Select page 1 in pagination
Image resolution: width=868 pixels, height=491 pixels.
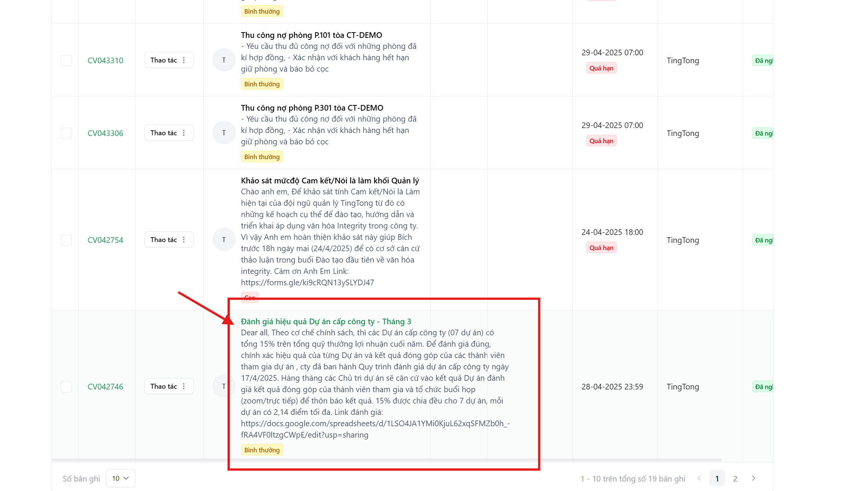click(717, 478)
